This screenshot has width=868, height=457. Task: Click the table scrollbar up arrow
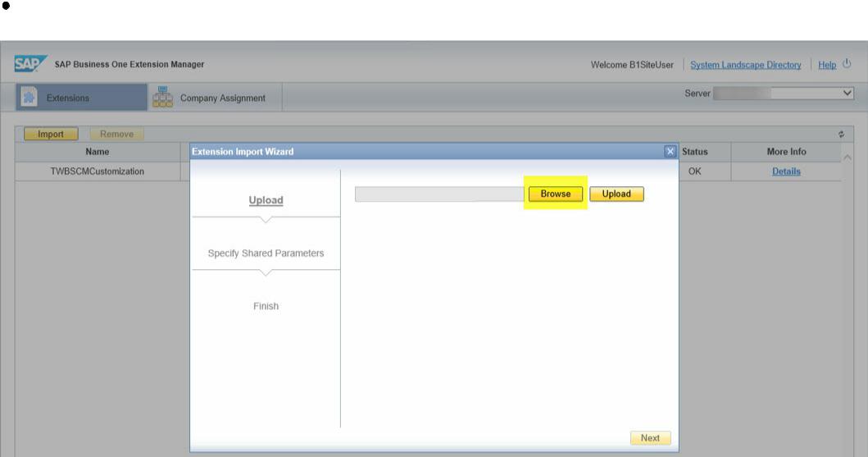847,158
